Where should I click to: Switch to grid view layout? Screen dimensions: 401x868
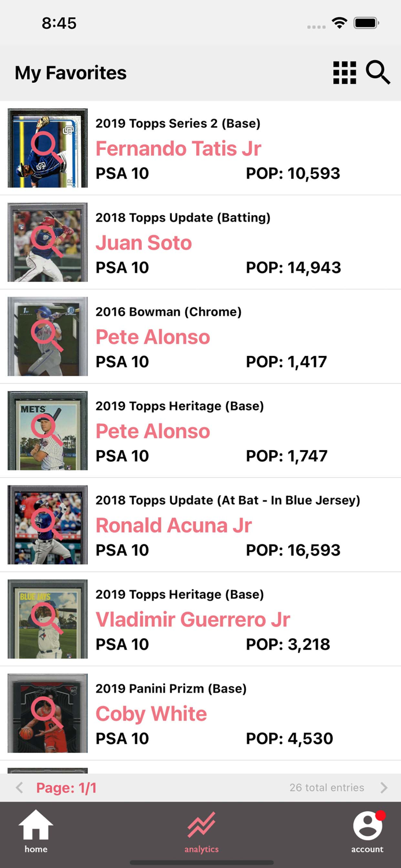[x=344, y=73]
